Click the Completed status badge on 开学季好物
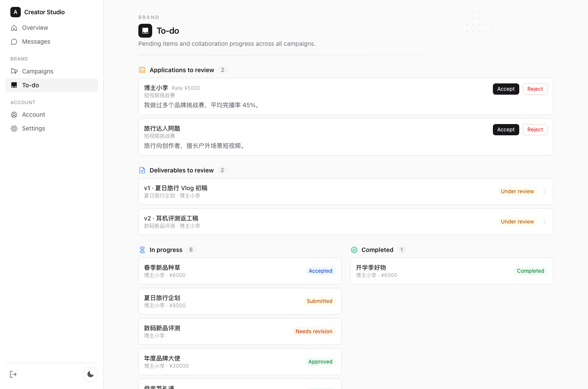 [x=530, y=271]
